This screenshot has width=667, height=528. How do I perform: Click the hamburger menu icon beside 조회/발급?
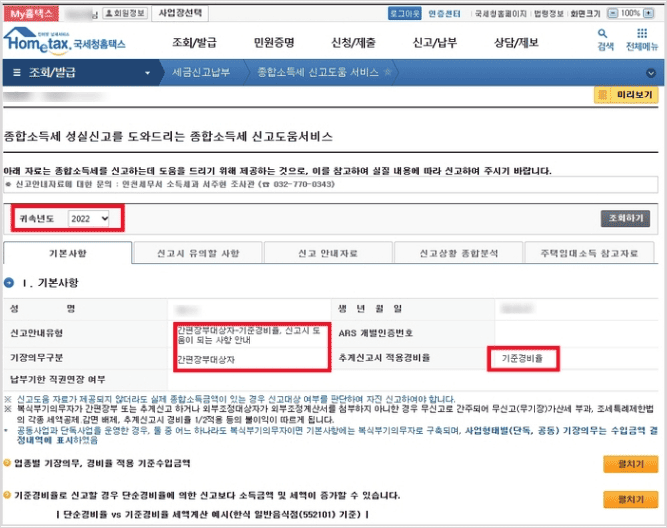17,73
